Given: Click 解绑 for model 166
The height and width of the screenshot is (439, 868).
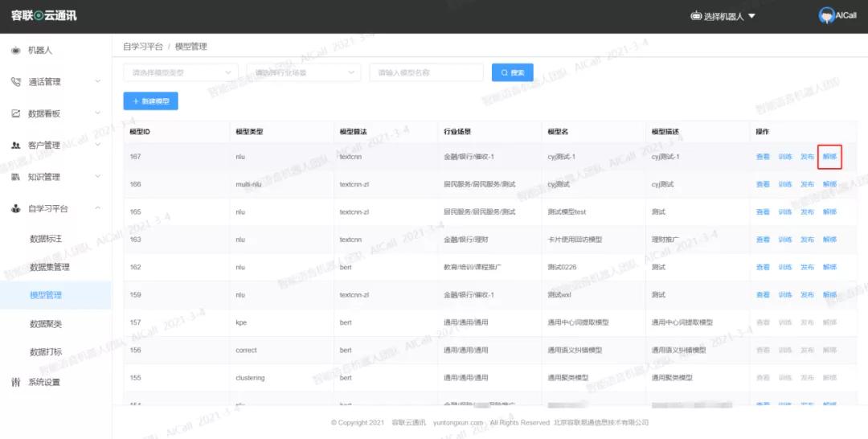Looking at the screenshot, I should pyautogui.click(x=829, y=184).
